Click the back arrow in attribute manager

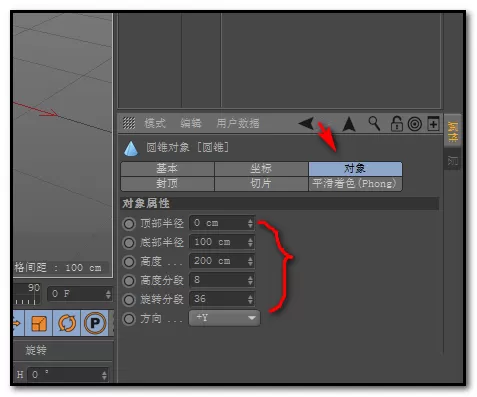(x=306, y=124)
